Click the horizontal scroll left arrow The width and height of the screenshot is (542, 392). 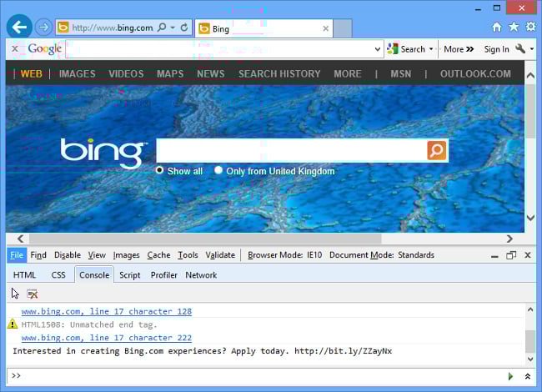click(20, 239)
